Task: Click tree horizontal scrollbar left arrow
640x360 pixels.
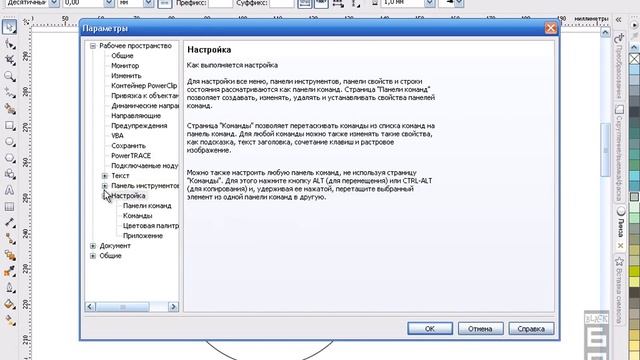Action: pos(90,307)
